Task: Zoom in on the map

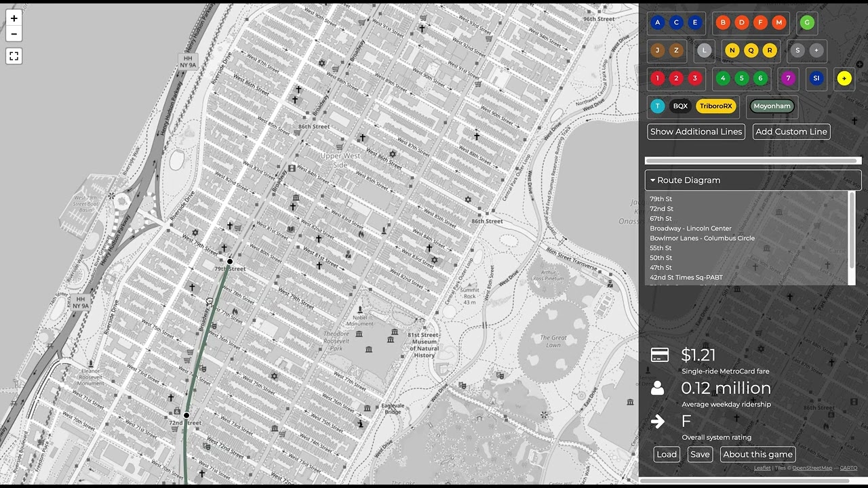Action: pos(14,18)
